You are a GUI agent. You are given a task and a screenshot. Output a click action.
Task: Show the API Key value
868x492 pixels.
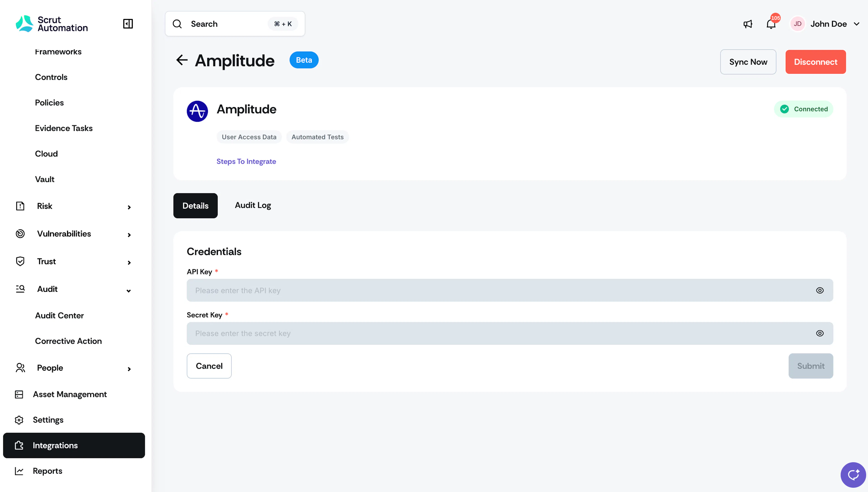820,290
